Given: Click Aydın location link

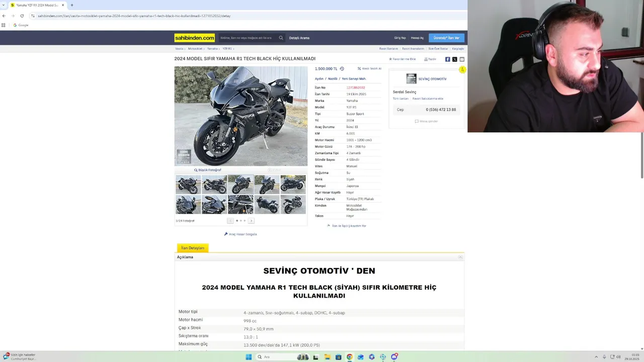Looking at the screenshot, I should [319, 79].
